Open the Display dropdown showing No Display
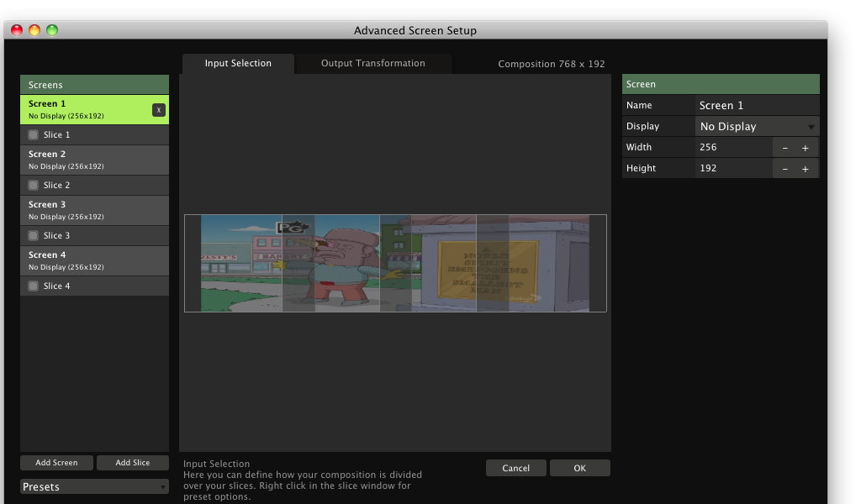 coord(758,127)
